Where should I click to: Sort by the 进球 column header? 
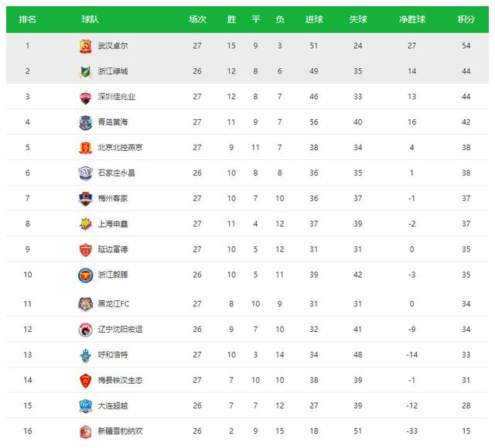[314, 19]
